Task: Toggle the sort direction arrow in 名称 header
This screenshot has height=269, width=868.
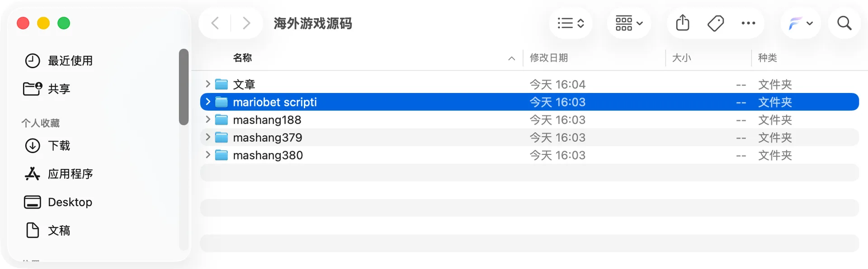Action: tap(512, 58)
